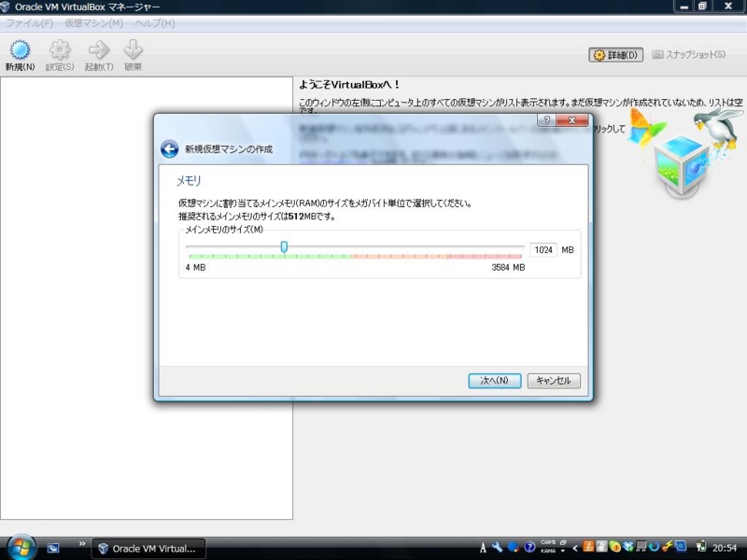Toggle the IME CAPS lock indicator
Image resolution: width=747 pixels, height=560 pixels.
pyautogui.click(x=548, y=542)
